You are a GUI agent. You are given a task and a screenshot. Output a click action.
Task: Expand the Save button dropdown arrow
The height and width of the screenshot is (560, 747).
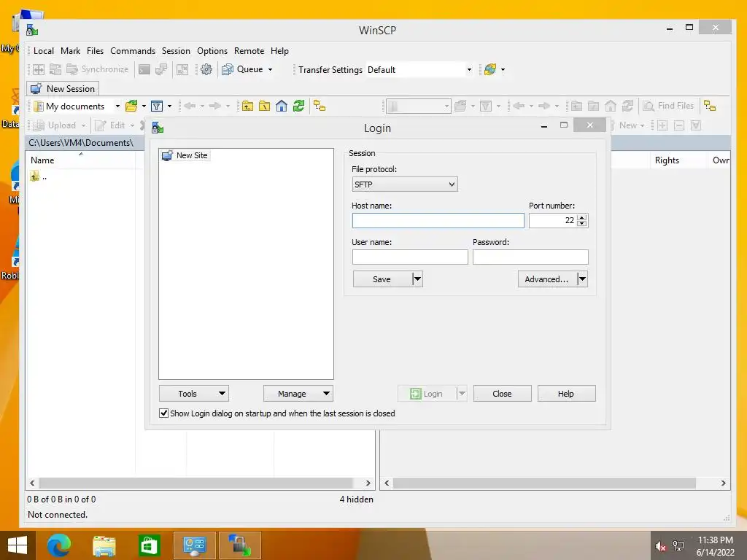(x=417, y=279)
